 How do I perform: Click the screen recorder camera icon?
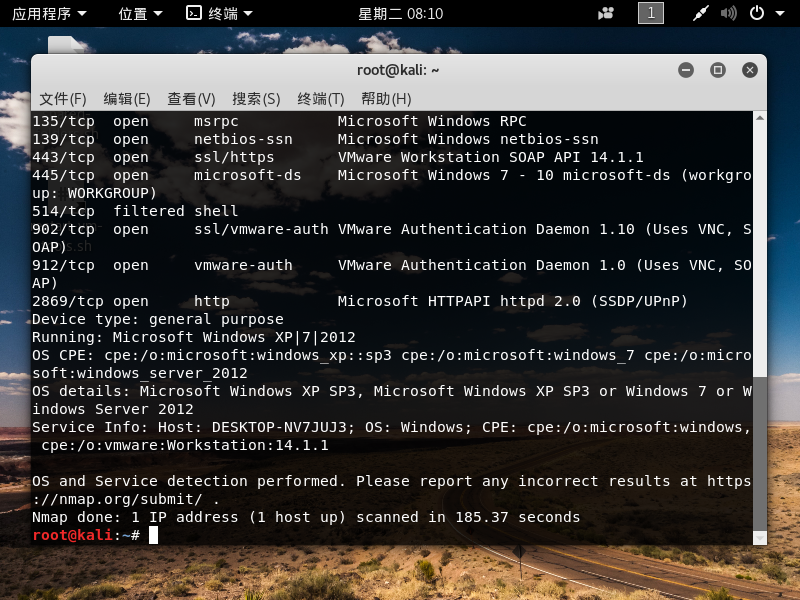pos(606,13)
